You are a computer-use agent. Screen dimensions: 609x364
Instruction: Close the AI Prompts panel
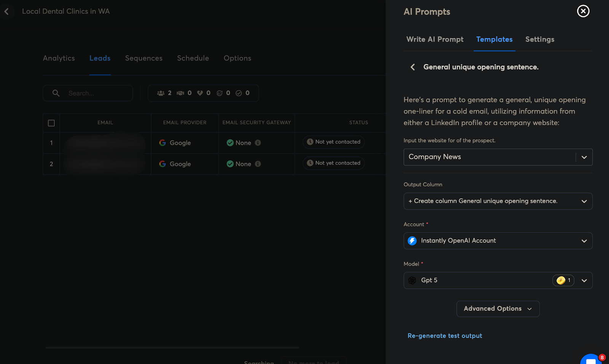583,11
